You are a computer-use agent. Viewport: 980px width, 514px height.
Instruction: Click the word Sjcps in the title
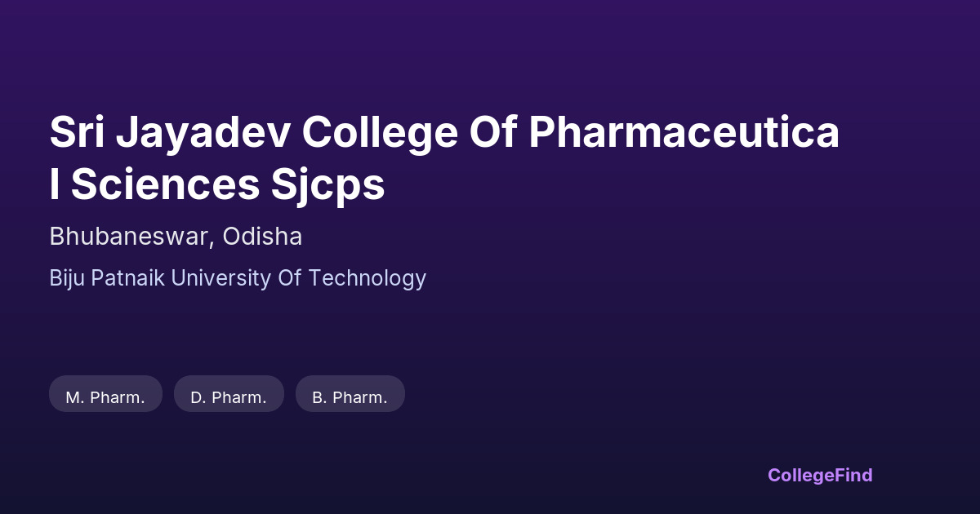coord(328,186)
